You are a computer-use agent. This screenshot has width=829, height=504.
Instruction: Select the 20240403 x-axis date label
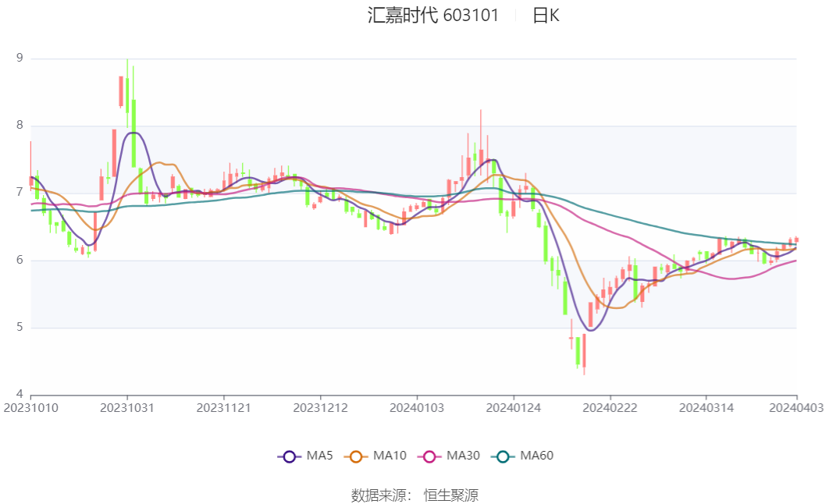click(x=796, y=408)
